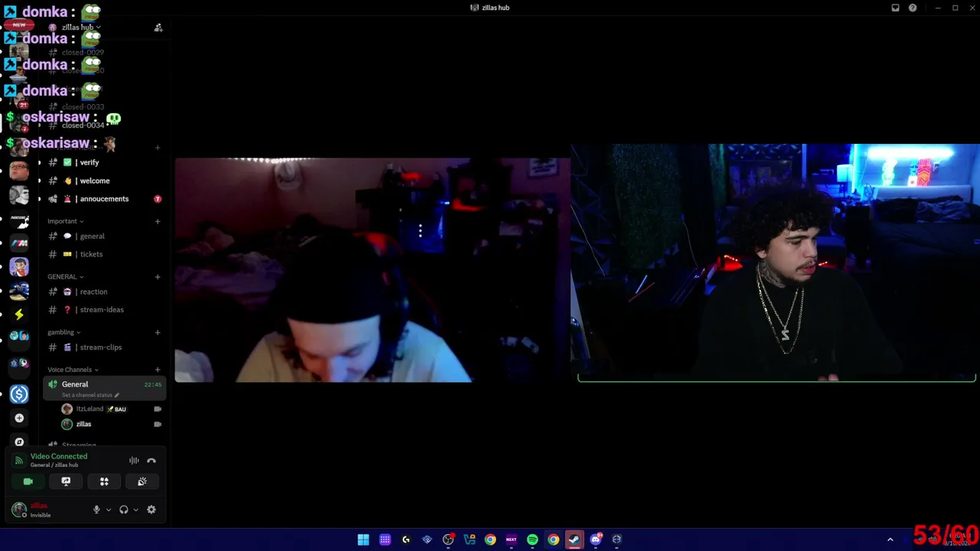980x551 pixels.
Task: Invite people to zillas hub
Action: pyautogui.click(x=158, y=28)
